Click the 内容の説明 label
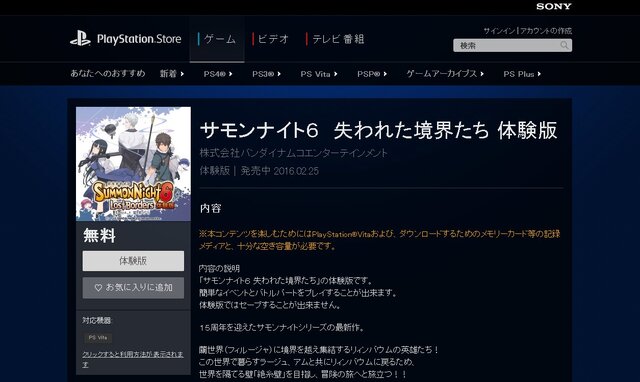Image resolution: width=640 pixels, height=382 pixels. 219,269
